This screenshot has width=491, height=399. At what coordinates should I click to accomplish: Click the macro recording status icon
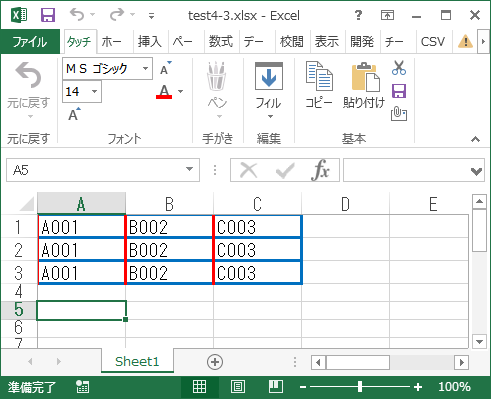tap(82, 387)
